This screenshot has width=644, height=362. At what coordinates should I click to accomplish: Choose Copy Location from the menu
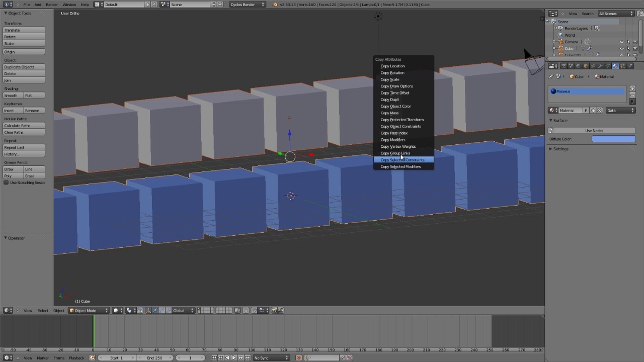[392, 66]
